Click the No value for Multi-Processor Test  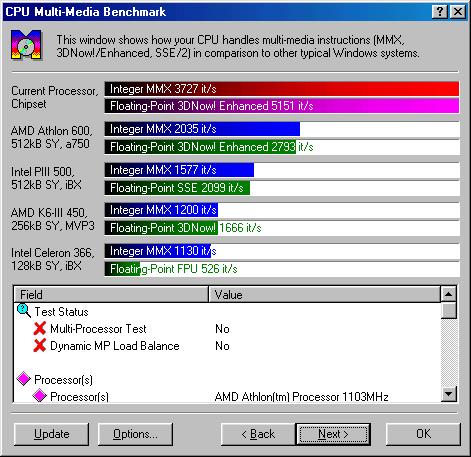click(x=222, y=329)
